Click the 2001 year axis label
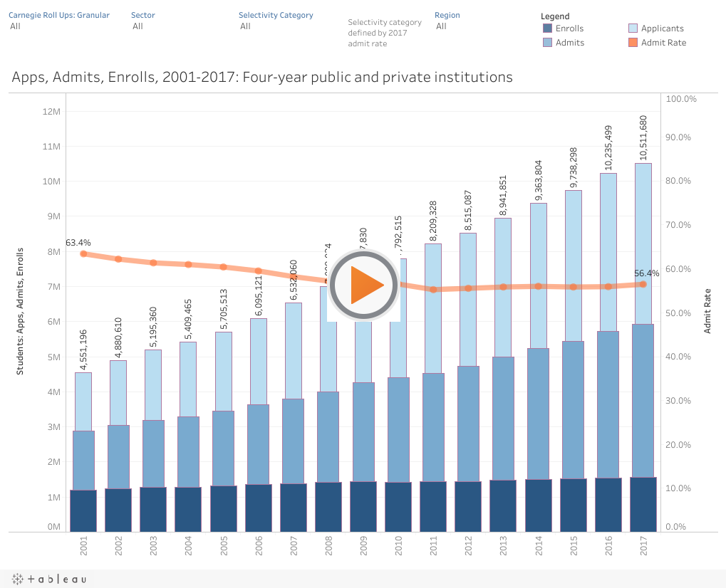This screenshot has height=588, width=726. coord(83,545)
